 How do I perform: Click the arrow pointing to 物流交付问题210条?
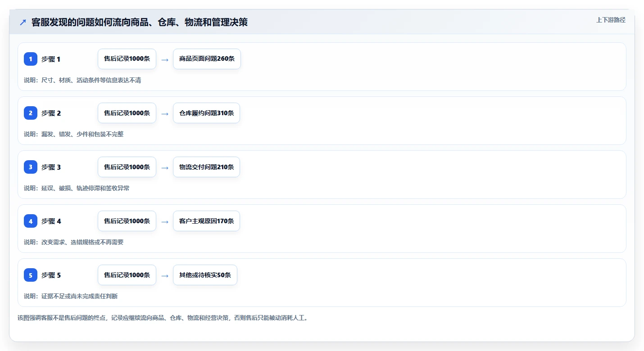point(165,167)
